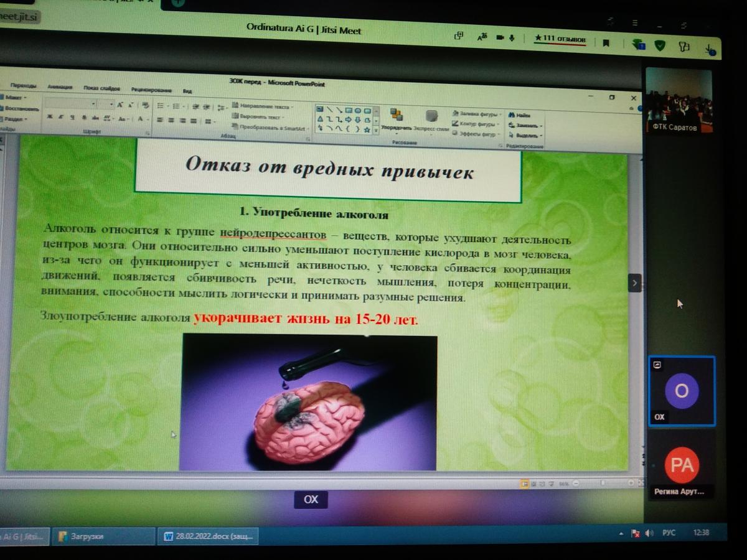747x560 pixels.
Task: Open the Раздел dropdown
Action: click(15, 119)
